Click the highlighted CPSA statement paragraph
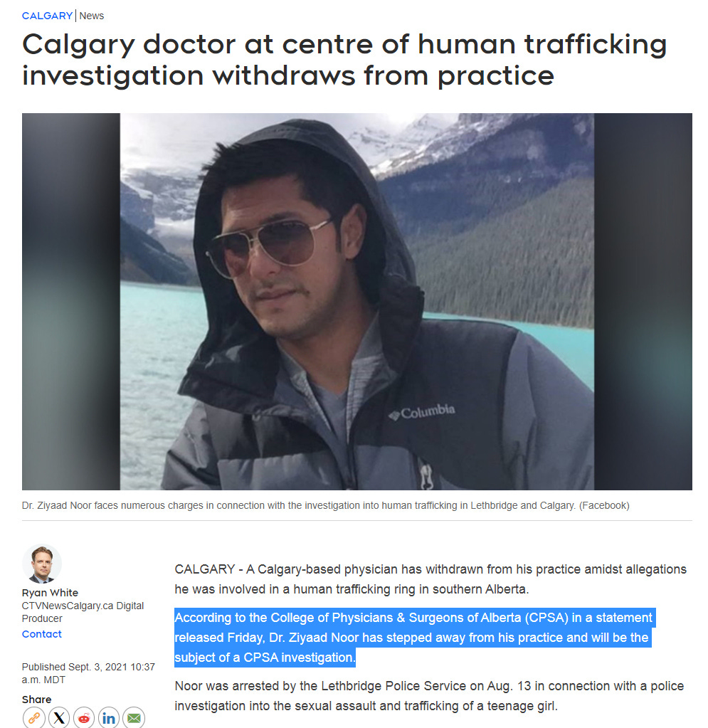Image resolution: width=708 pixels, height=728 pixels. pos(413,638)
